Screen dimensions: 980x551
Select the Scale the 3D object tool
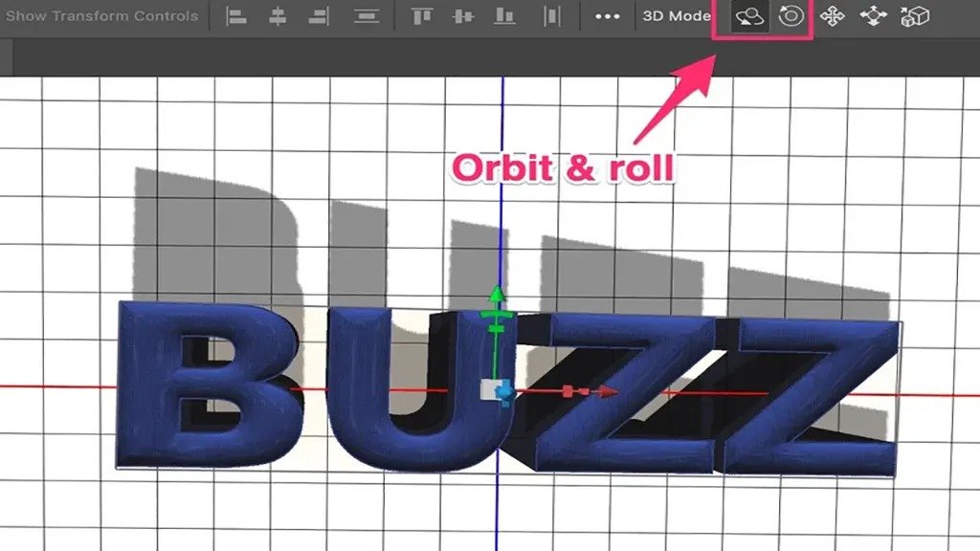click(x=916, y=16)
